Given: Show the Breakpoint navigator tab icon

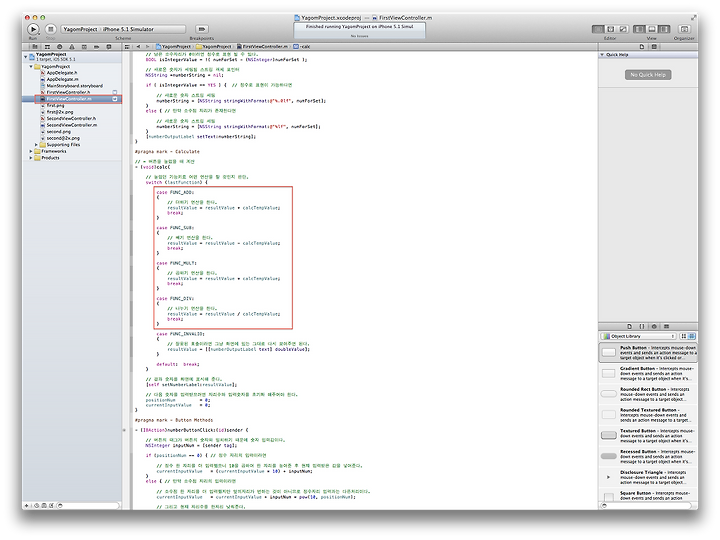Looking at the screenshot, I should pos(96,46).
